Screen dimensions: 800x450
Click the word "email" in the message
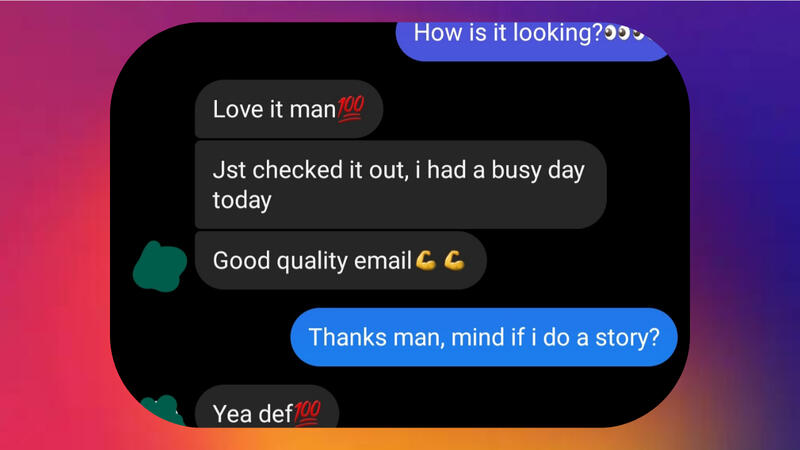pos(383,260)
